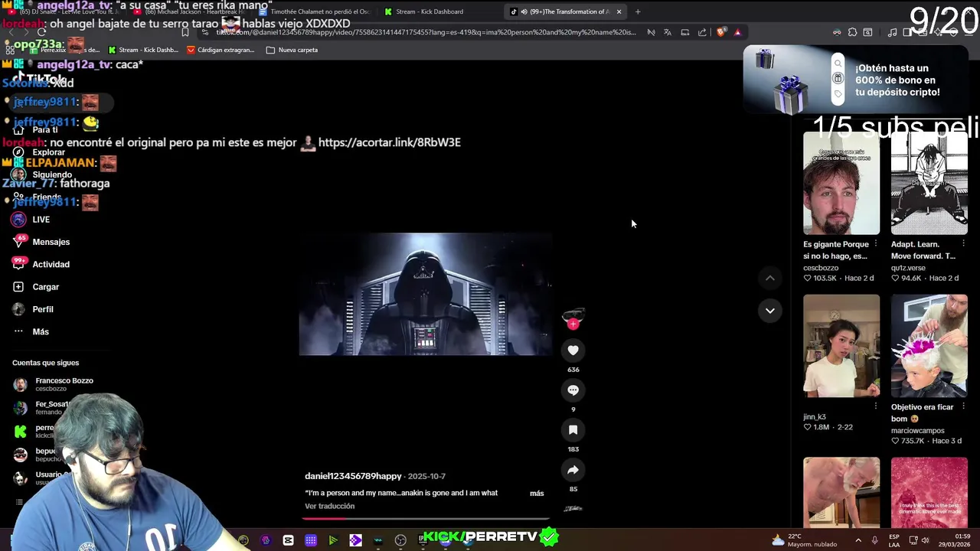Open more options for 'Adapt. Learn.' card
Image resolution: width=980 pixels, height=551 pixels.
[x=964, y=244]
